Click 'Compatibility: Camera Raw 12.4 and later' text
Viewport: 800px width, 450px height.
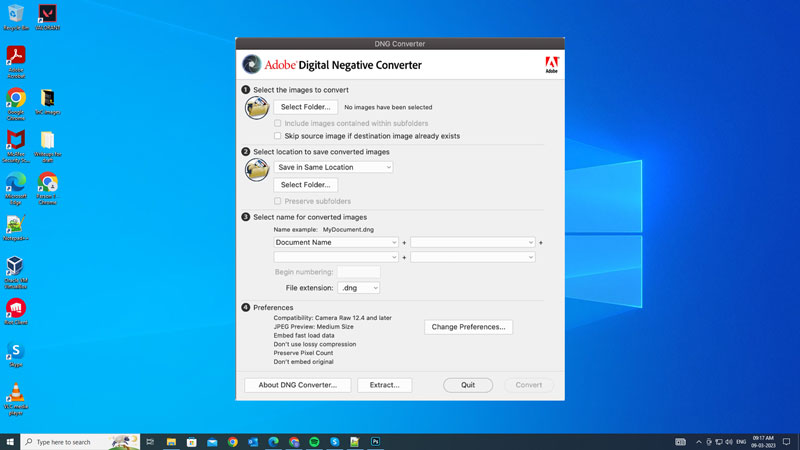click(x=333, y=318)
